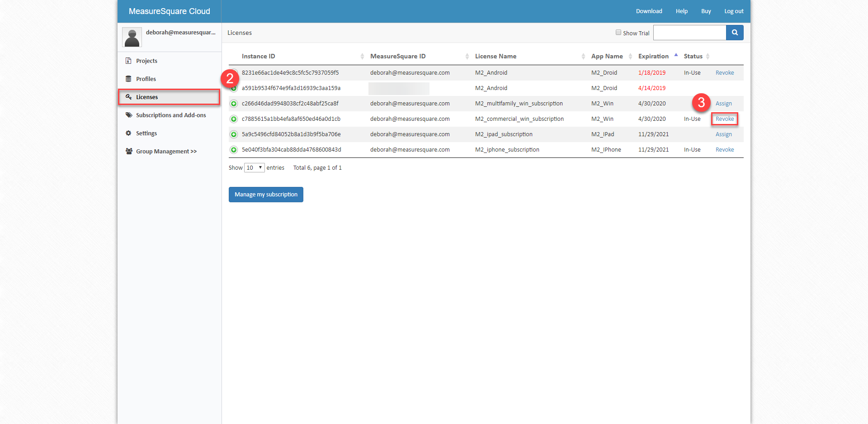Click the Profiles database icon in sidebar
This screenshot has width=868, height=424.
pos(128,79)
